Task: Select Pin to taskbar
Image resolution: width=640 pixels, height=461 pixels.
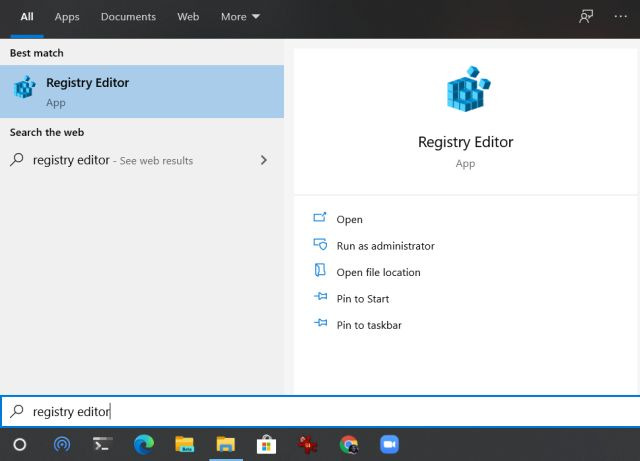Action: pyautogui.click(x=369, y=325)
